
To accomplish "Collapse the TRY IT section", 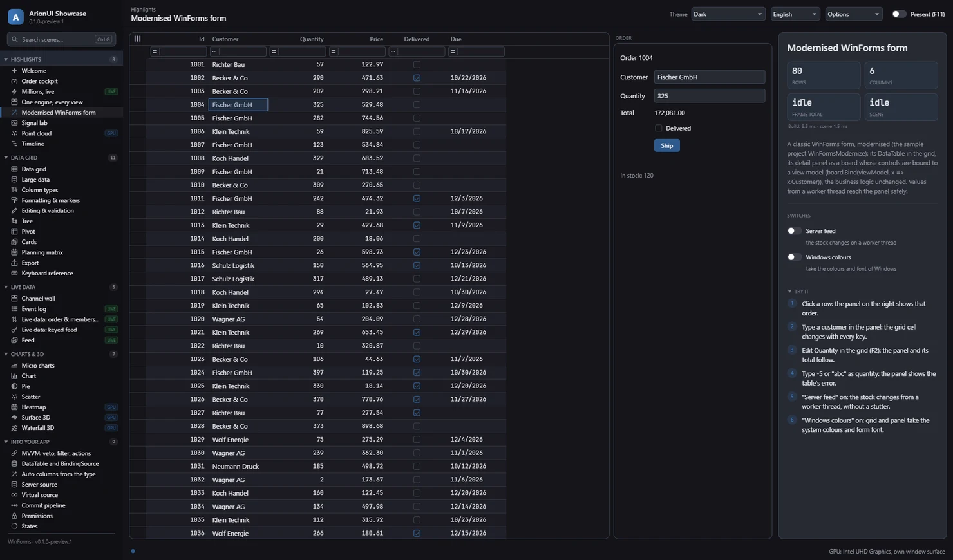I will point(790,291).
